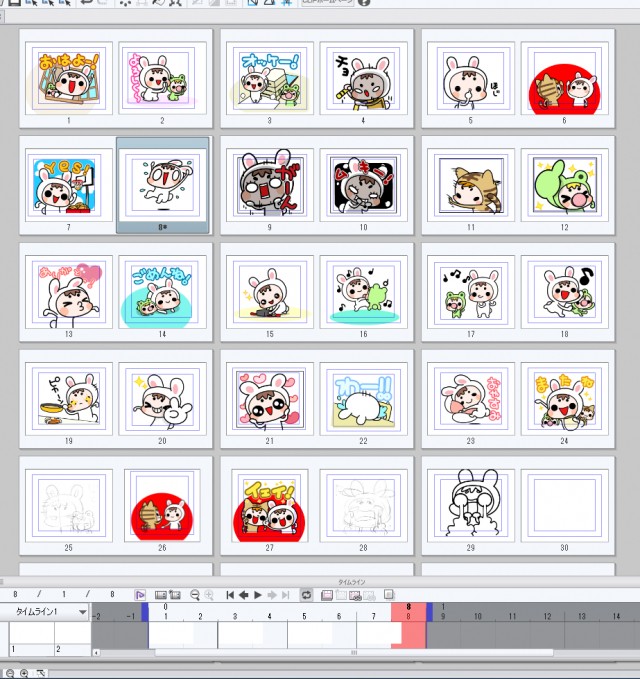Jump to the last frame
The height and width of the screenshot is (679, 640).
click(x=285, y=595)
